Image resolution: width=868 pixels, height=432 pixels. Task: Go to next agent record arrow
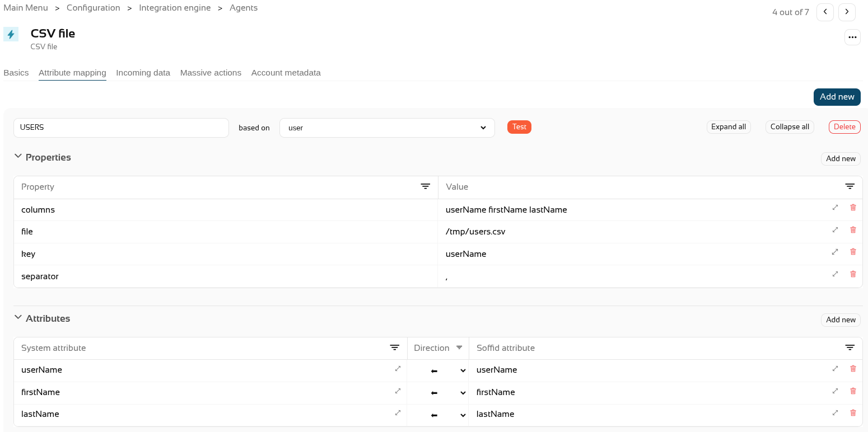(x=847, y=12)
